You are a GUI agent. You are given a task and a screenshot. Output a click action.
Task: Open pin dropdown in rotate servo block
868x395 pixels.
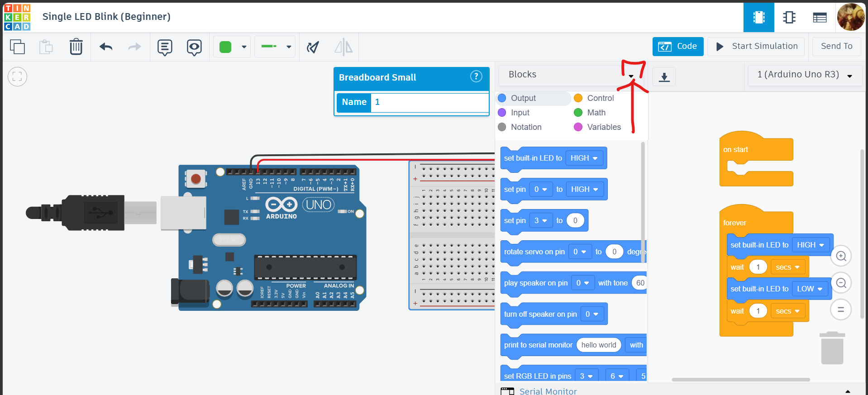click(x=580, y=252)
